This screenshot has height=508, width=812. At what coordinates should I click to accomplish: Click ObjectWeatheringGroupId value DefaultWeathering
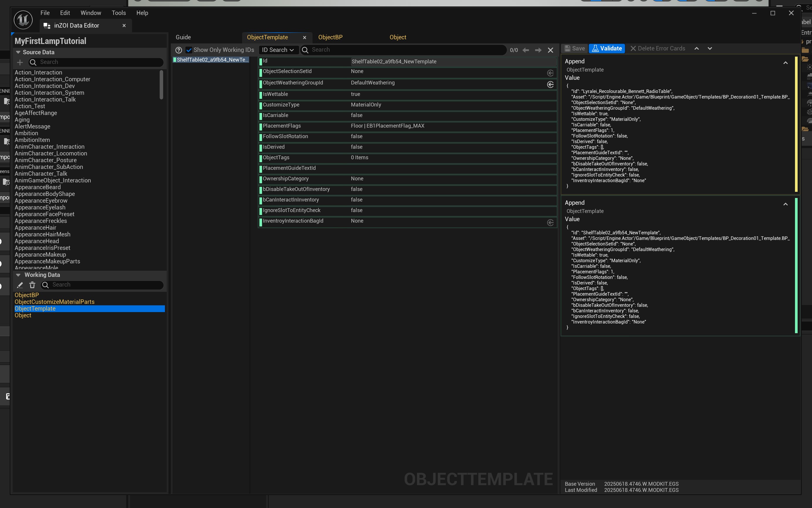pos(372,83)
